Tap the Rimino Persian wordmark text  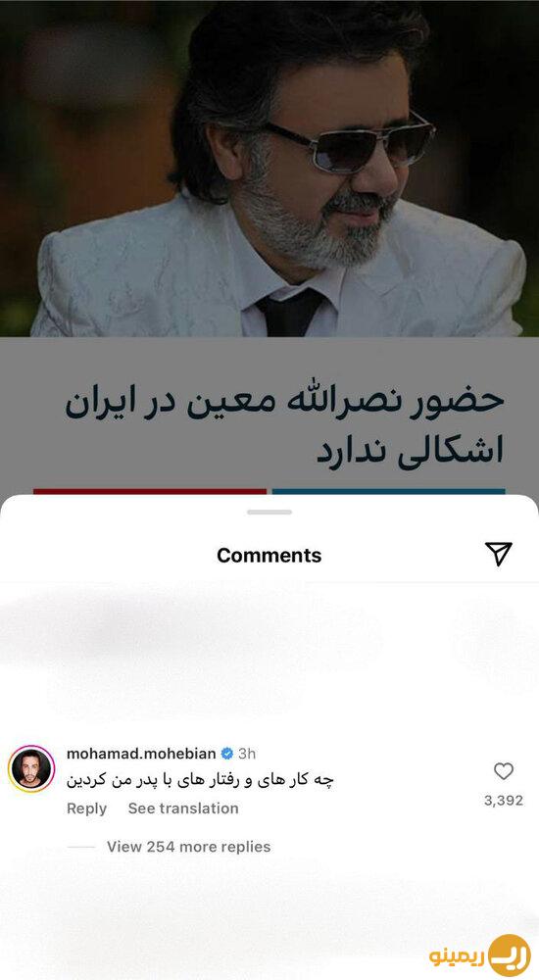[457, 956]
